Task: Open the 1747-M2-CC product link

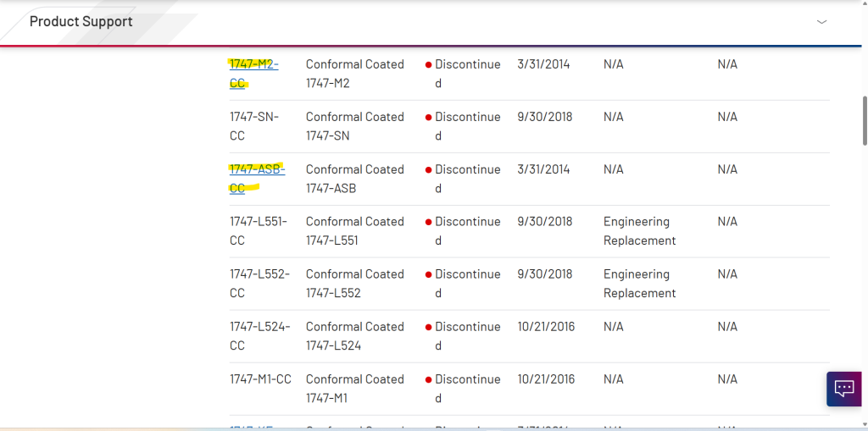Action: pos(253,64)
